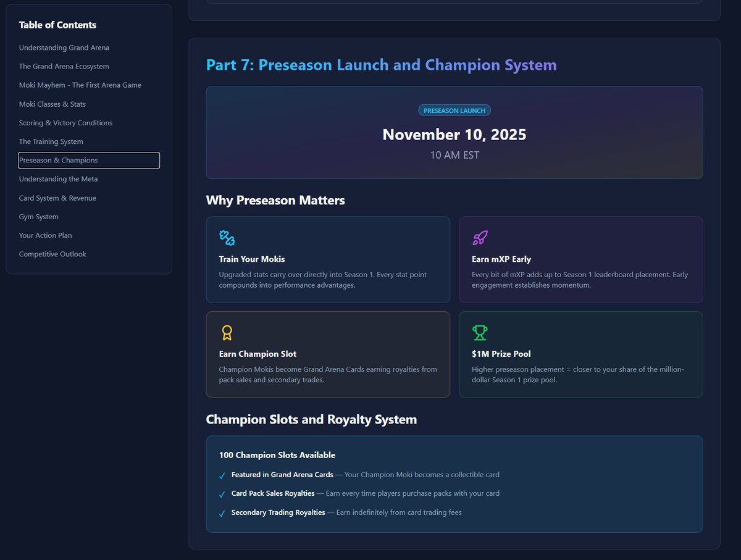Open Card System & Revenue section
The width and height of the screenshot is (741, 560).
[x=57, y=198]
